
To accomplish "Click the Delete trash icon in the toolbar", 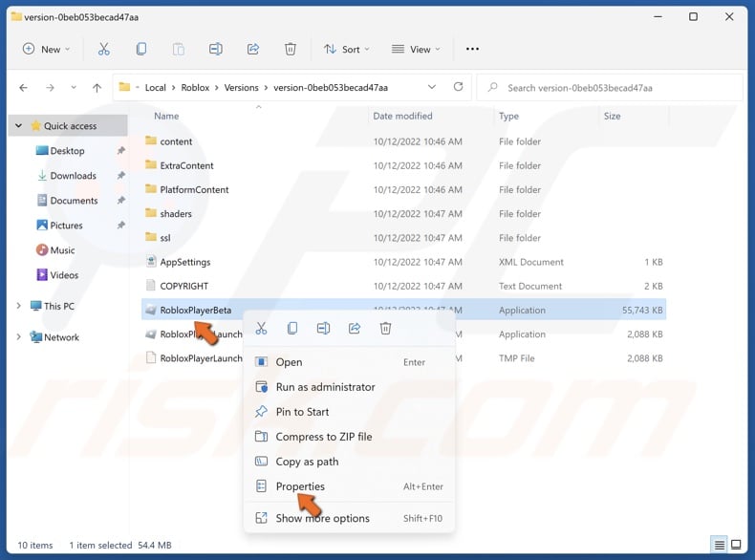I will click(291, 49).
